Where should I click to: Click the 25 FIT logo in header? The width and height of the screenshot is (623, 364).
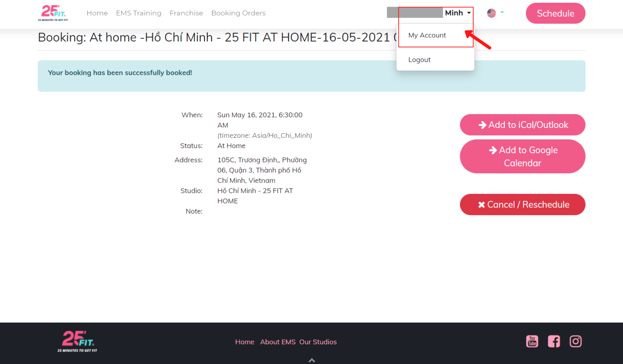coord(53,13)
